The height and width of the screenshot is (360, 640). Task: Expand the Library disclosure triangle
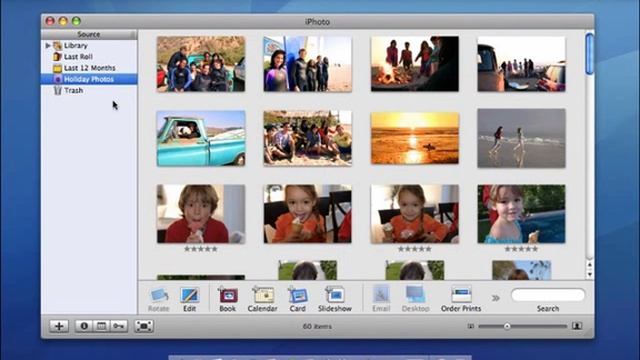[48, 45]
